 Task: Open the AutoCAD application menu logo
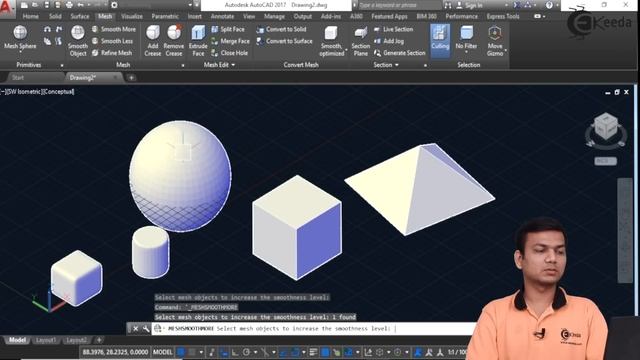click(x=7, y=7)
